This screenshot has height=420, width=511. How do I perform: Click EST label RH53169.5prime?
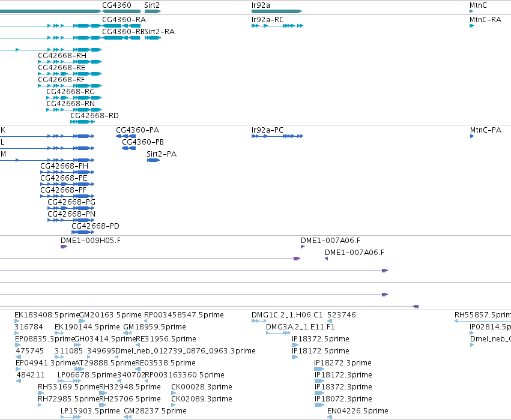point(68,387)
